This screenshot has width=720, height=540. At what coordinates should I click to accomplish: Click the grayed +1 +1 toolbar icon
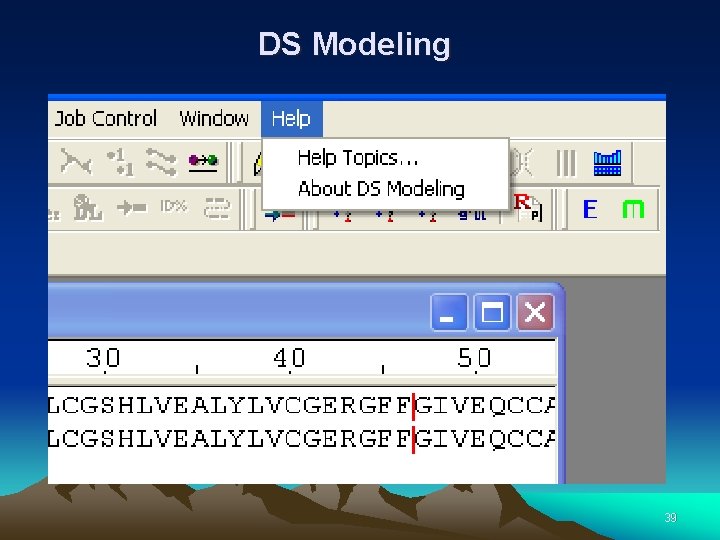tap(120, 162)
